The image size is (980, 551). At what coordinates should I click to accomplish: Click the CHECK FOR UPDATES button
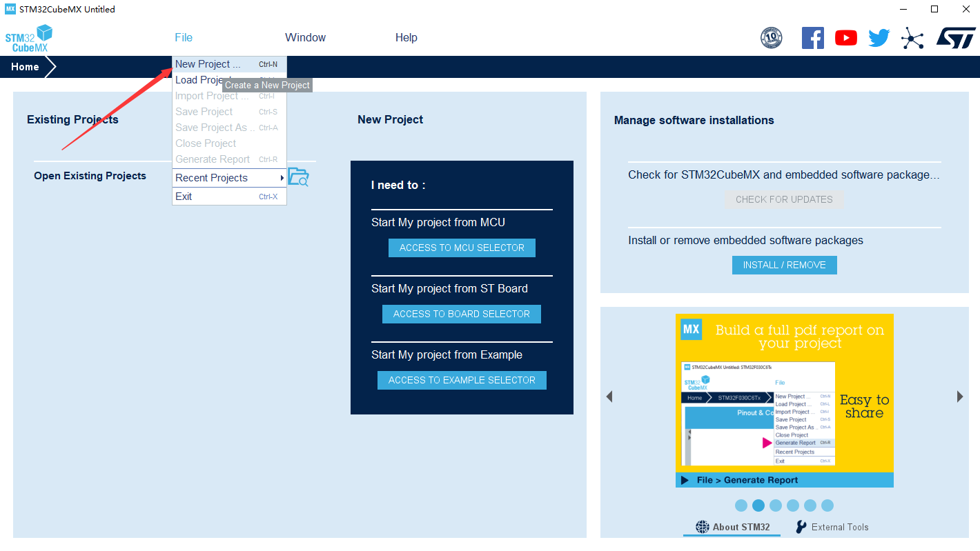(x=784, y=199)
